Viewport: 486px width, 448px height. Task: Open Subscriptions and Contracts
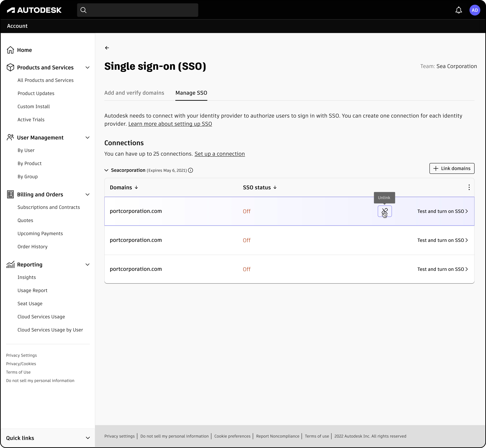click(x=49, y=207)
